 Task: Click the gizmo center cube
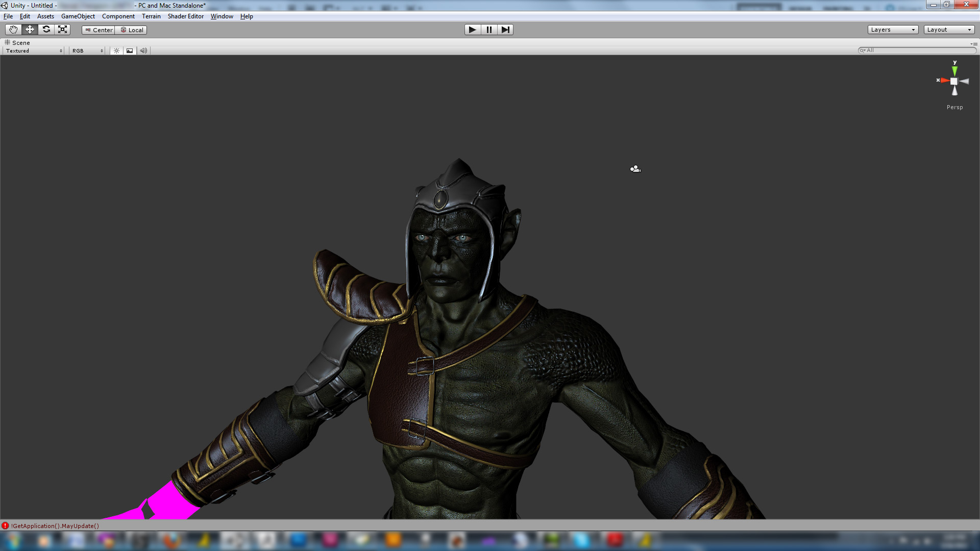pyautogui.click(x=954, y=81)
